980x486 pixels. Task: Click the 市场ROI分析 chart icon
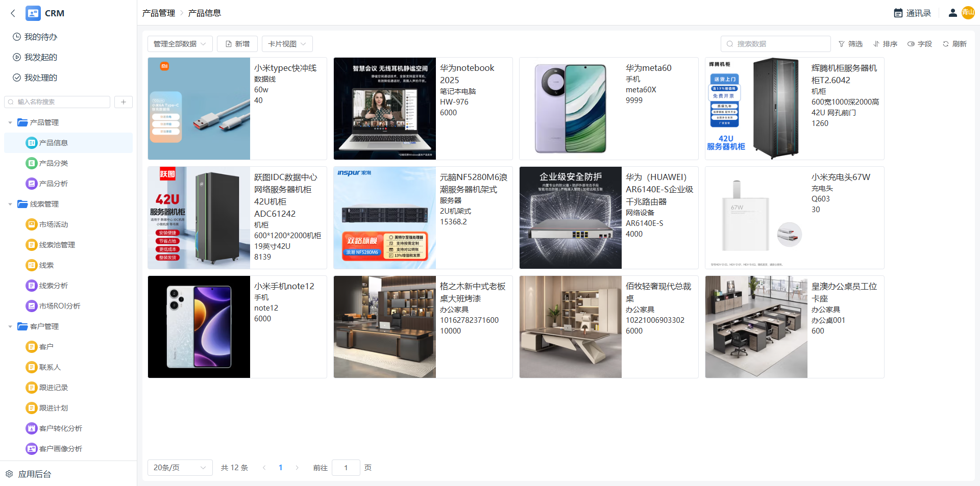point(32,306)
